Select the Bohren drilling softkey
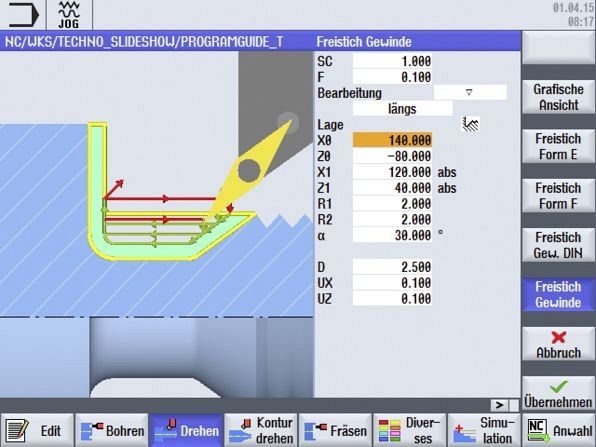596x447 pixels. click(x=112, y=430)
